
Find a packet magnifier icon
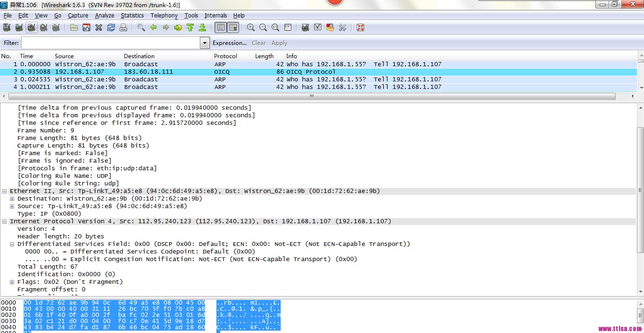pyautogui.click(x=141, y=27)
